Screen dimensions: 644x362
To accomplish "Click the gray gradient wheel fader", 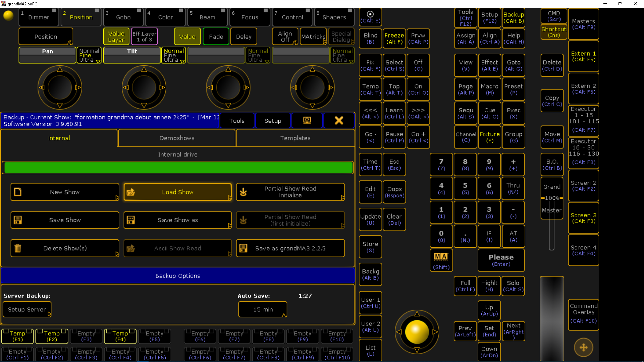I will coord(552,319).
